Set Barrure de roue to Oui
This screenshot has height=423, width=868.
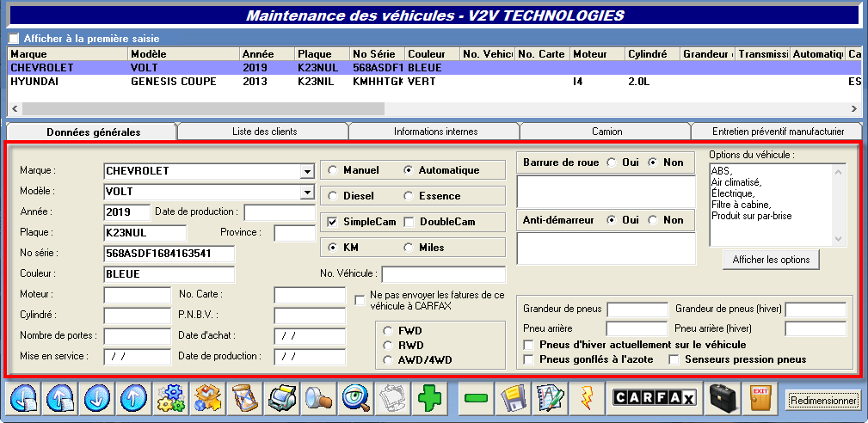click(612, 162)
